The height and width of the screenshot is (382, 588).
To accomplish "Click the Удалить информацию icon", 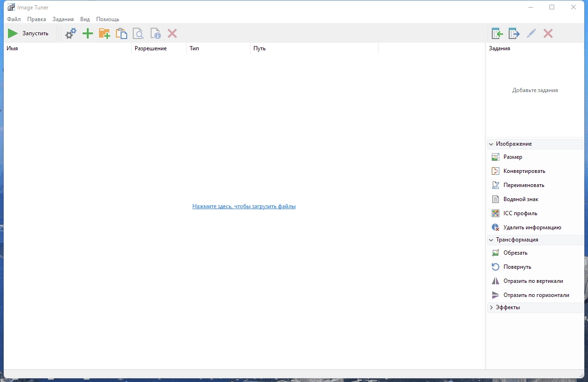I will pos(495,227).
